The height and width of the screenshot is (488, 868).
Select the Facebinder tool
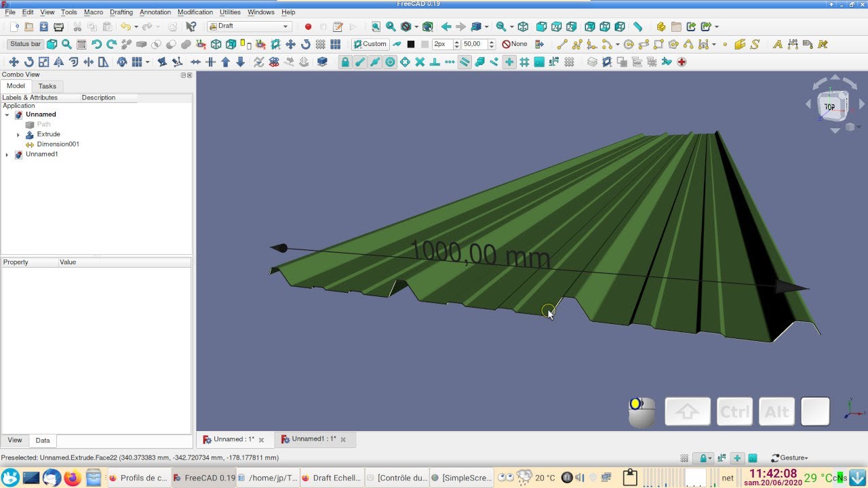[x=740, y=44]
